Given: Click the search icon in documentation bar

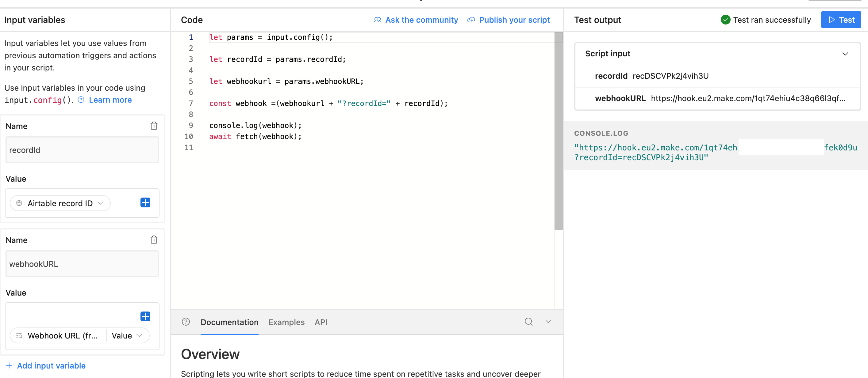Looking at the screenshot, I should [x=528, y=322].
